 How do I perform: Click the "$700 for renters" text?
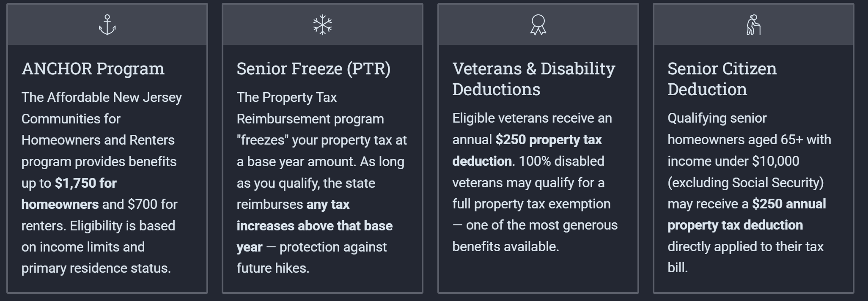pos(152,205)
